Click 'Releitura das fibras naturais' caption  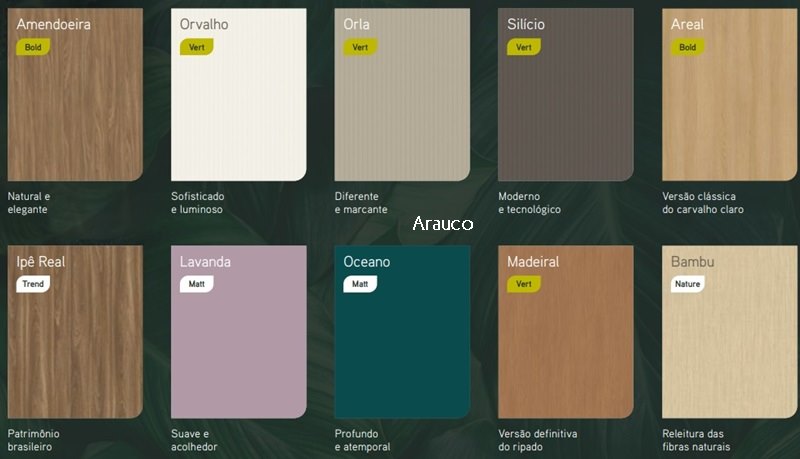coord(696,440)
